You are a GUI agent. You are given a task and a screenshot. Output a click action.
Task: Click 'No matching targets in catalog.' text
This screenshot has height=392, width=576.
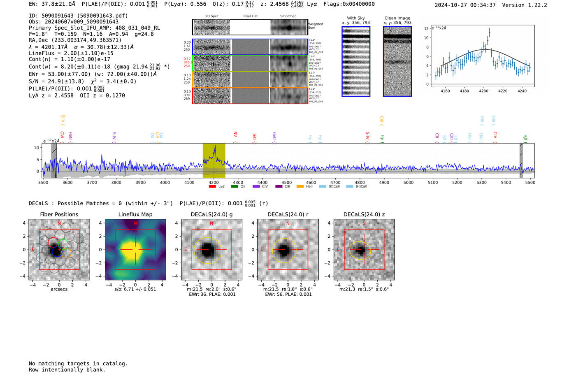pos(78,364)
